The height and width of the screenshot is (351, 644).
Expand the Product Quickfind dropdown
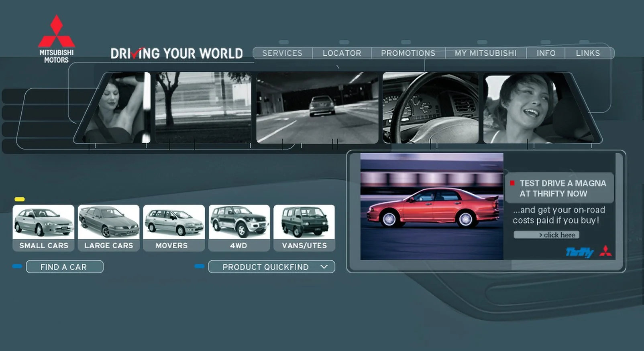pos(272,267)
